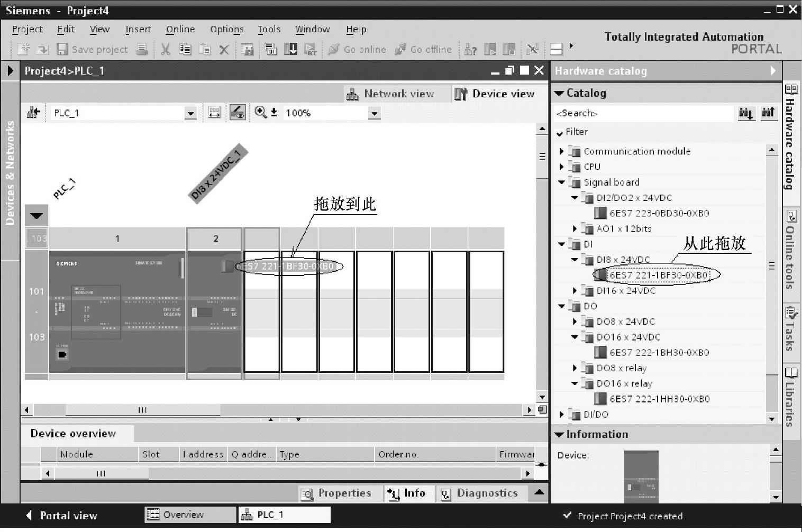Expand the CPU catalog node
This screenshot has height=532, width=802.
click(x=562, y=167)
